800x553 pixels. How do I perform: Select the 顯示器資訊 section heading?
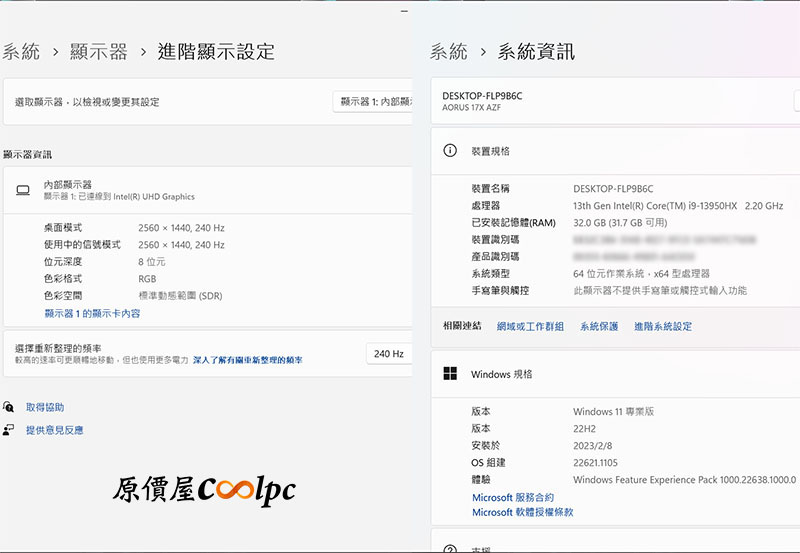(x=28, y=155)
